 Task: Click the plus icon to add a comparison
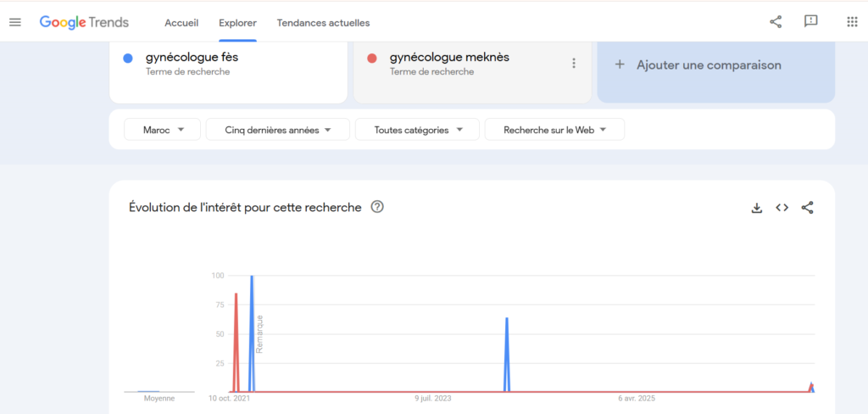(620, 64)
